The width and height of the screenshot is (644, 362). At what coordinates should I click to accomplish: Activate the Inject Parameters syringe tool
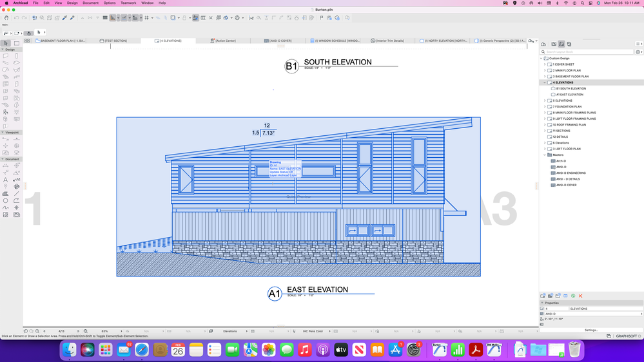[x=72, y=17]
